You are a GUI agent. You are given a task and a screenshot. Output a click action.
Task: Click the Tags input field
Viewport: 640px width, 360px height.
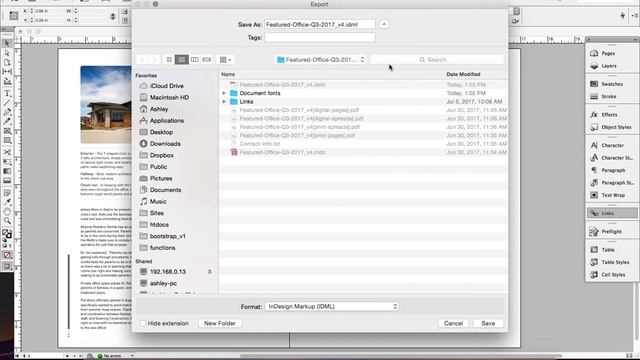(x=320, y=38)
